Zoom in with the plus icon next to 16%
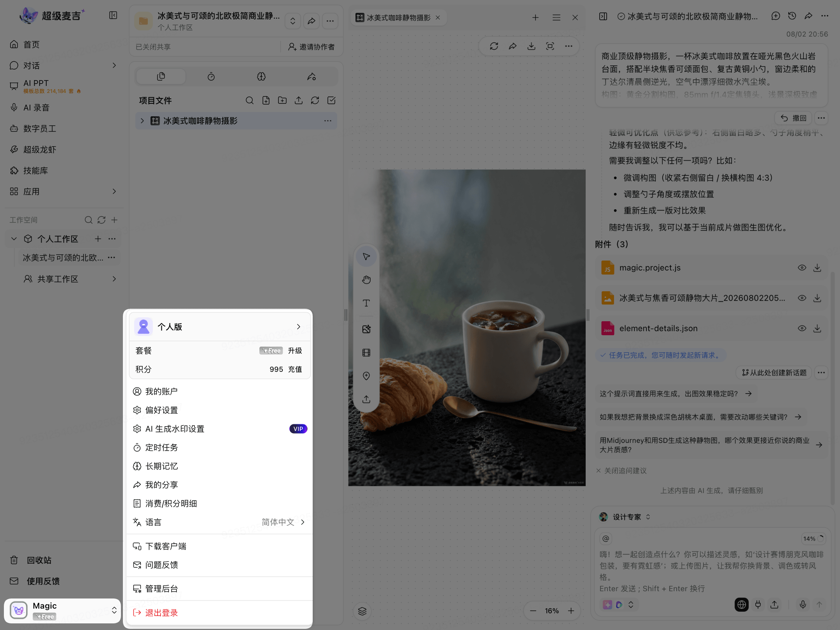The image size is (840, 630). tap(571, 611)
